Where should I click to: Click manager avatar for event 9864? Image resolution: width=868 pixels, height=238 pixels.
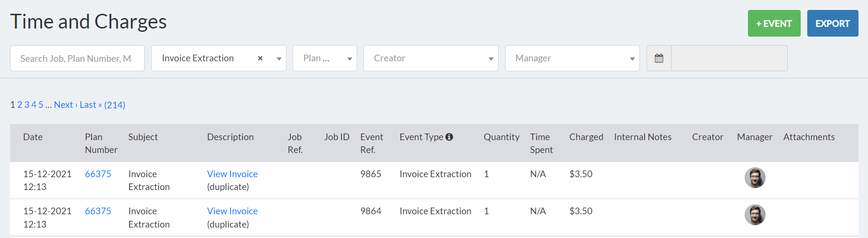[x=755, y=215]
